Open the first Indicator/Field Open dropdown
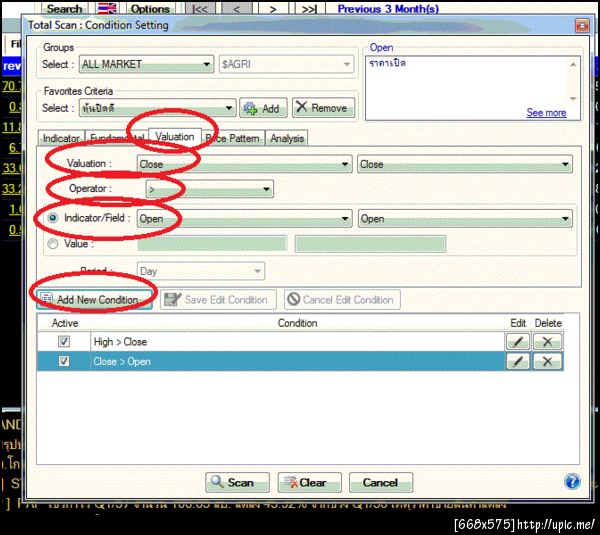This screenshot has width=600, height=535. 245,219
